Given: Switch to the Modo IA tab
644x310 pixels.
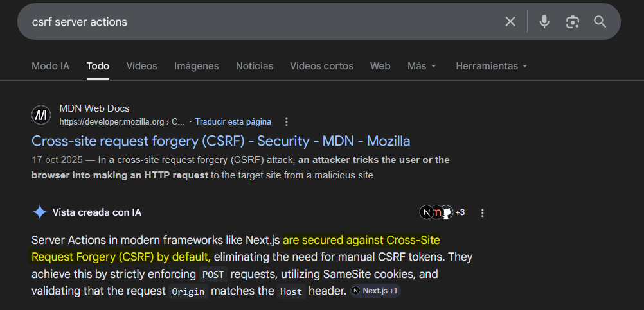Looking at the screenshot, I should (50, 66).
